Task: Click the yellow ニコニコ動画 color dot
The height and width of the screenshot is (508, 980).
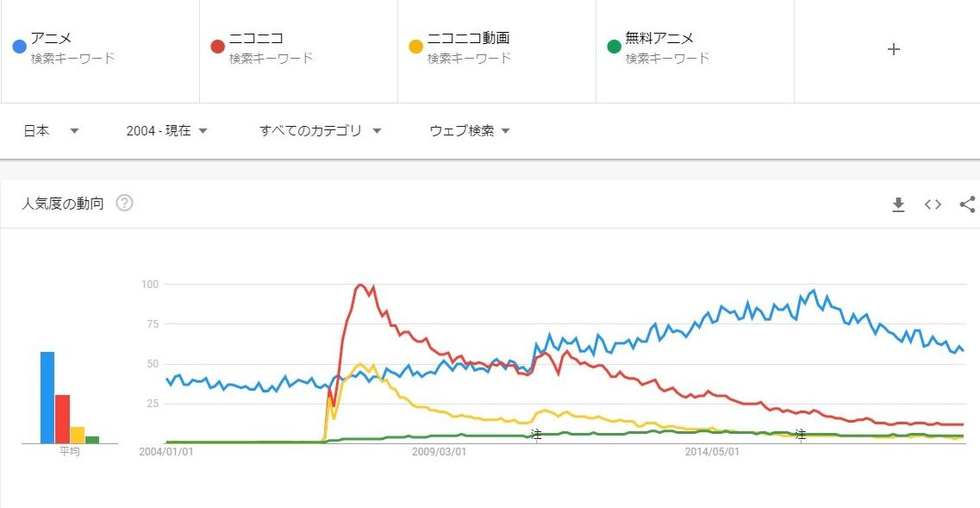Action: 415,47
